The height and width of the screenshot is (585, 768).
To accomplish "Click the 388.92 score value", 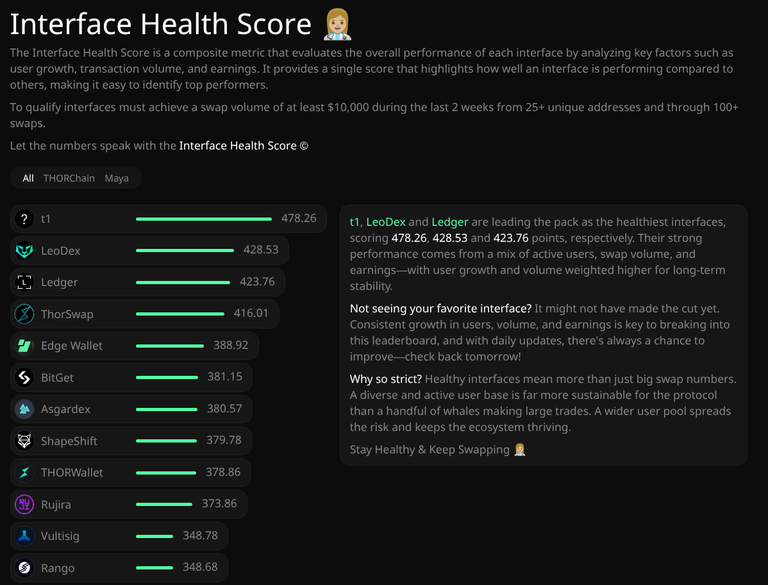I will [231, 345].
